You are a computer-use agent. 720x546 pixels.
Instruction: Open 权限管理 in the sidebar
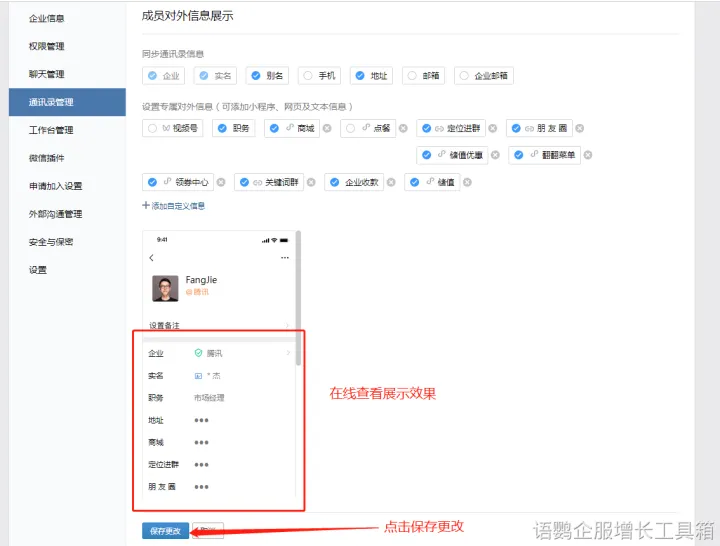point(47,46)
